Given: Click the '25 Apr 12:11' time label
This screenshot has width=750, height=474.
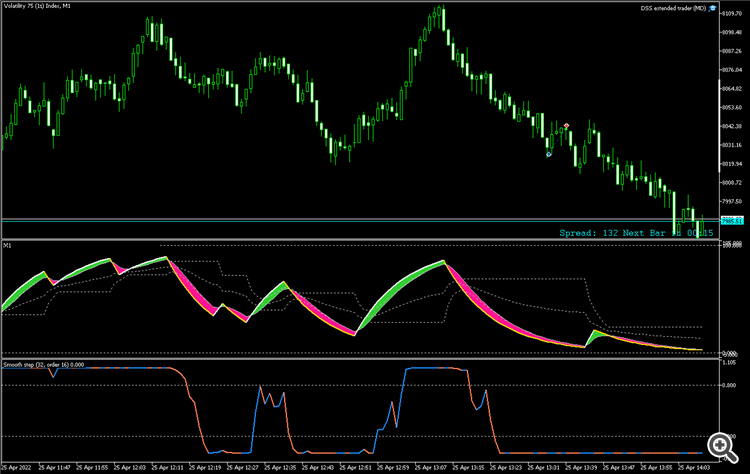Looking at the screenshot, I should point(167,467).
